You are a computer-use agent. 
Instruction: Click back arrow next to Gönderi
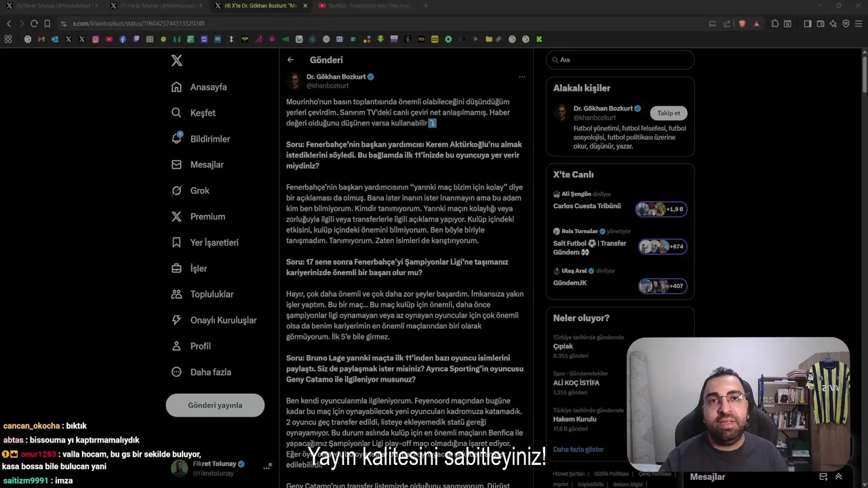(x=291, y=60)
